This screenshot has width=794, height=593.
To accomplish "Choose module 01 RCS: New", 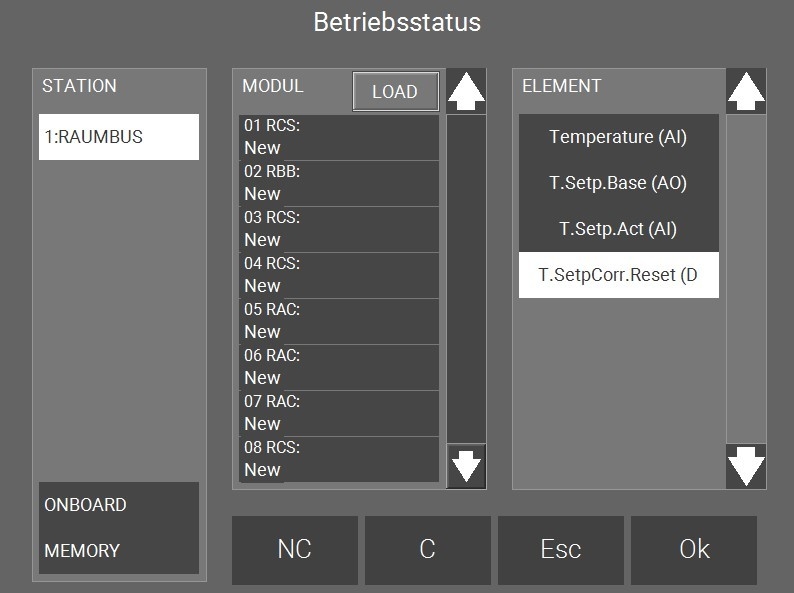I will click(x=339, y=137).
